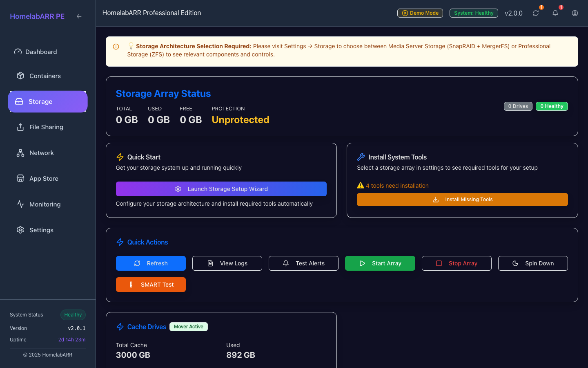The height and width of the screenshot is (368, 588).
Task: Expand the 0 Drives indicator
Action: pyautogui.click(x=518, y=106)
